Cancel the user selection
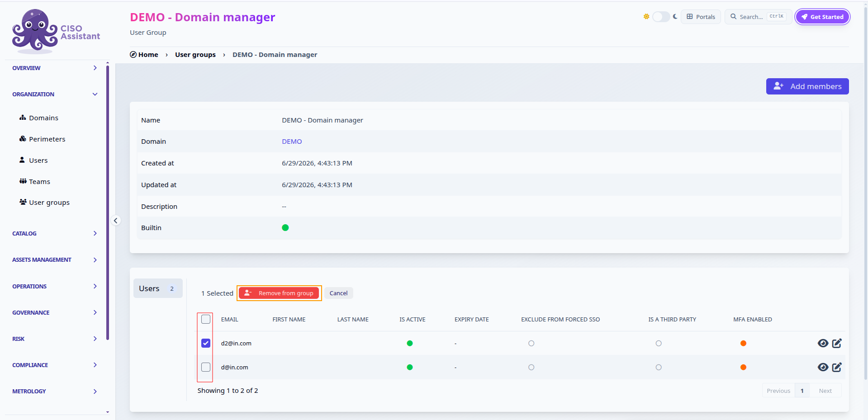The image size is (868, 420). (338, 293)
